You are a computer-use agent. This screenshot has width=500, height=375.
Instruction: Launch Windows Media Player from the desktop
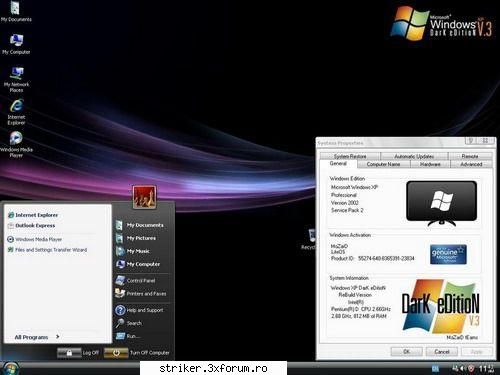click(16, 144)
